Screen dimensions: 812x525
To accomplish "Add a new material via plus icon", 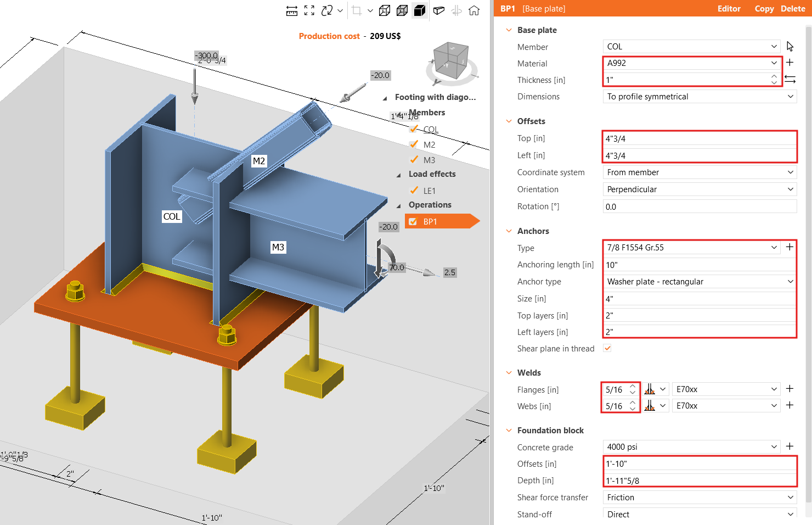I will pyautogui.click(x=790, y=62).
